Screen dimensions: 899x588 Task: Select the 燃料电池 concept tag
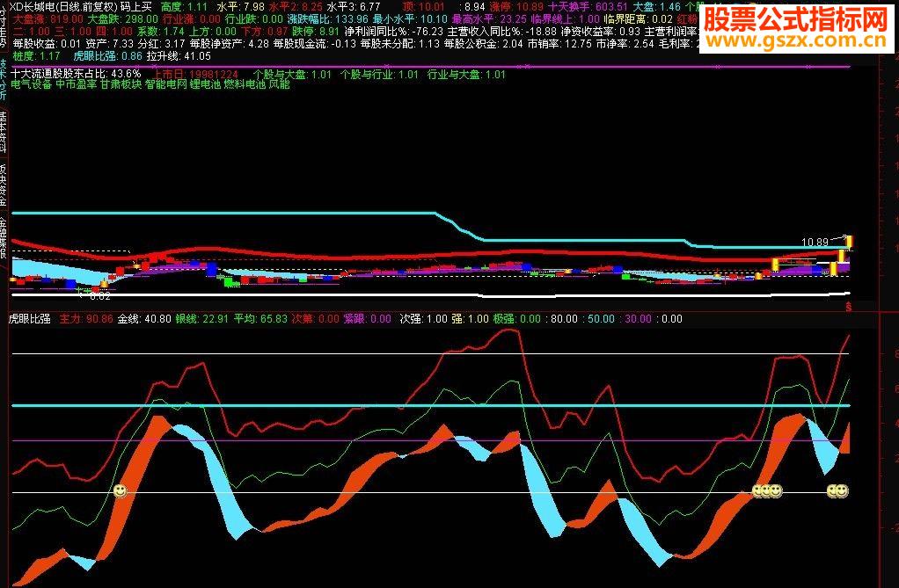pos(245,84)
